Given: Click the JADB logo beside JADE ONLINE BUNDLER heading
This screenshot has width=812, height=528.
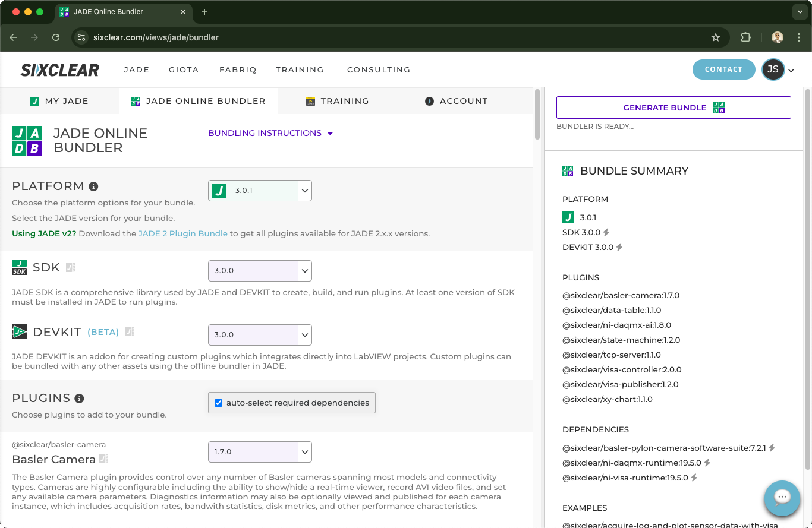Looking at the screenshot, I should 27,141.
